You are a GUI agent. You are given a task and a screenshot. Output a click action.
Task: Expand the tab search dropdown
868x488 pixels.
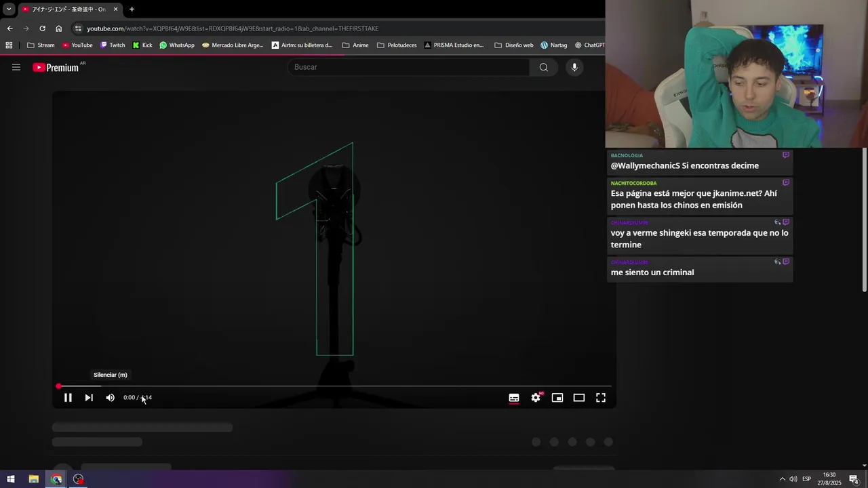point(9,9)
